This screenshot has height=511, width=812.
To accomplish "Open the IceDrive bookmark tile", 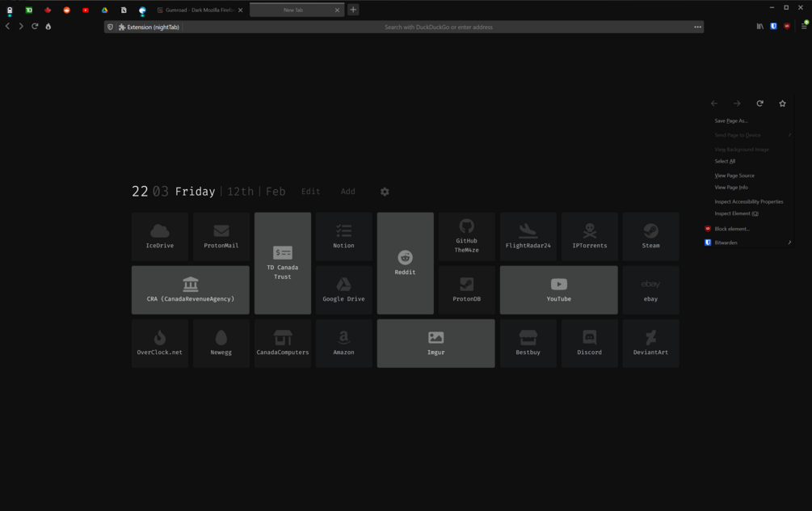I will 159,236.
